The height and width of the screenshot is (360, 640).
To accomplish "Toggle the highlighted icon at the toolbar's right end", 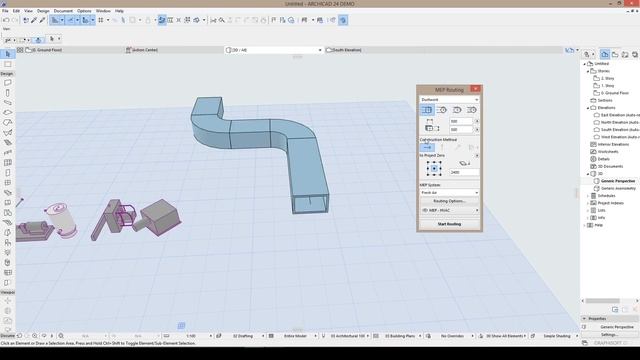I will 343,20.
